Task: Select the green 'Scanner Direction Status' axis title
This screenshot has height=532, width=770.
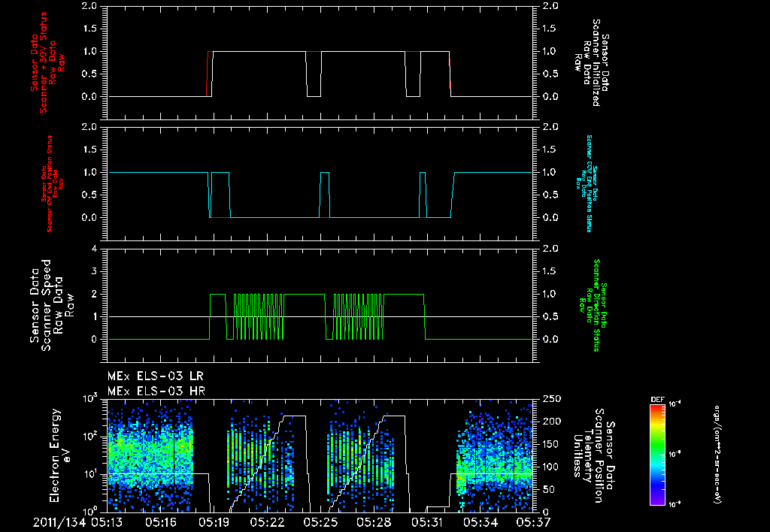Action: tap(593, 305)
